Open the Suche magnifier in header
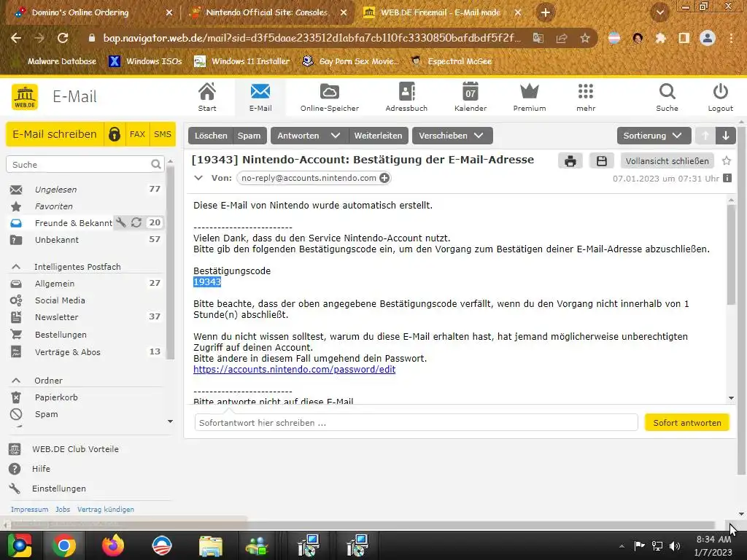Viewport: 747px width, 560px height. click(x=667, y=97)
